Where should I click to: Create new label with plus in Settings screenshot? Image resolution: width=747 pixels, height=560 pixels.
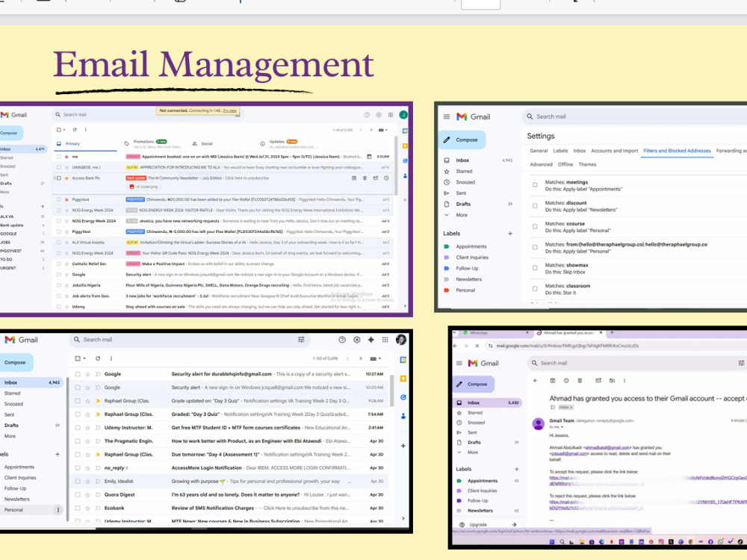point(510,233)
